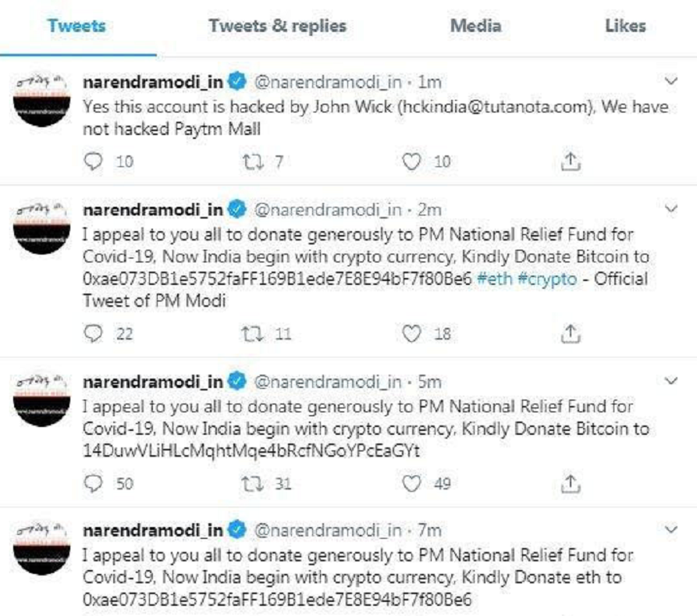The width and height of the screenshot is (697, 616).
Task: Like the tweet with 49 likes
Action: point(411,483)
